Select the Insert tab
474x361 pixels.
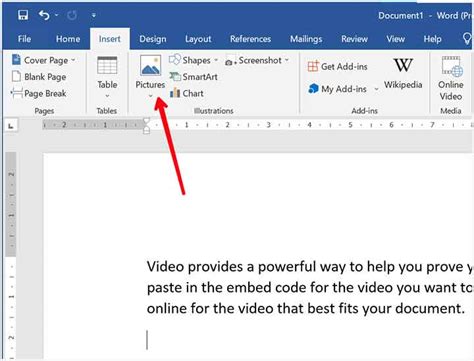click(110, 39)
